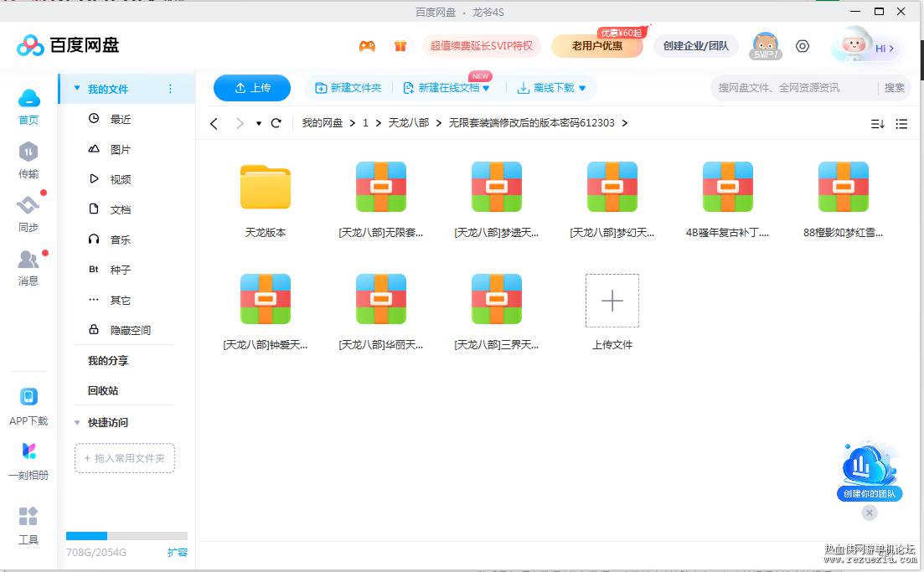This screenshot has height=572, width=924.
Task: Click 超值续费延长SVIP特权 promo
Action: [482, 46]
